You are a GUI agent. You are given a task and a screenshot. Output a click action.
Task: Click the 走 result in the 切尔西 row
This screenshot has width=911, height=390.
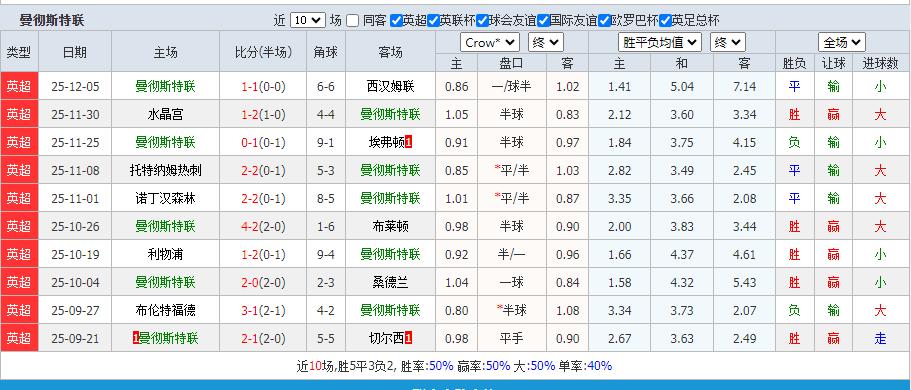(x=881, y=338)
